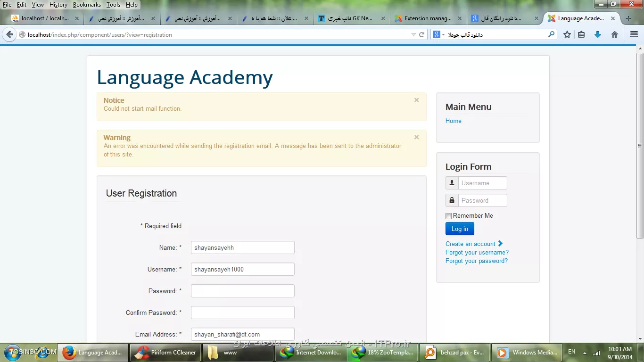Open the Tools menu
The width and height of the screenshot is (644, 362).
point(113,5)
